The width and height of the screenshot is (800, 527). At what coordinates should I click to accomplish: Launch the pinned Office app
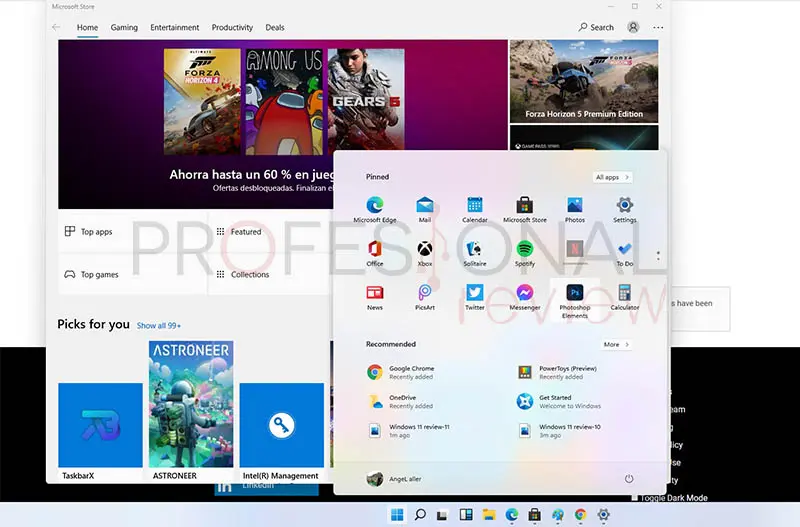[374, 254]
